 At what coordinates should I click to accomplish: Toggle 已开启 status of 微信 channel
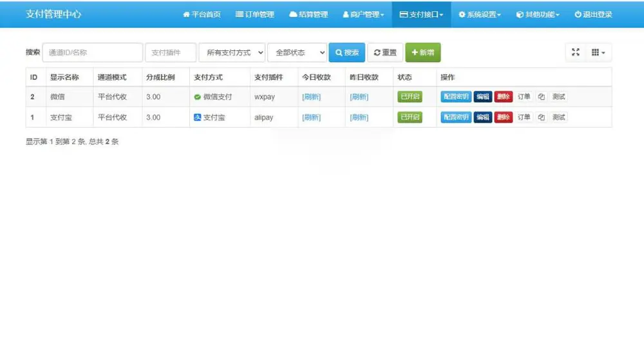point(410,97)
